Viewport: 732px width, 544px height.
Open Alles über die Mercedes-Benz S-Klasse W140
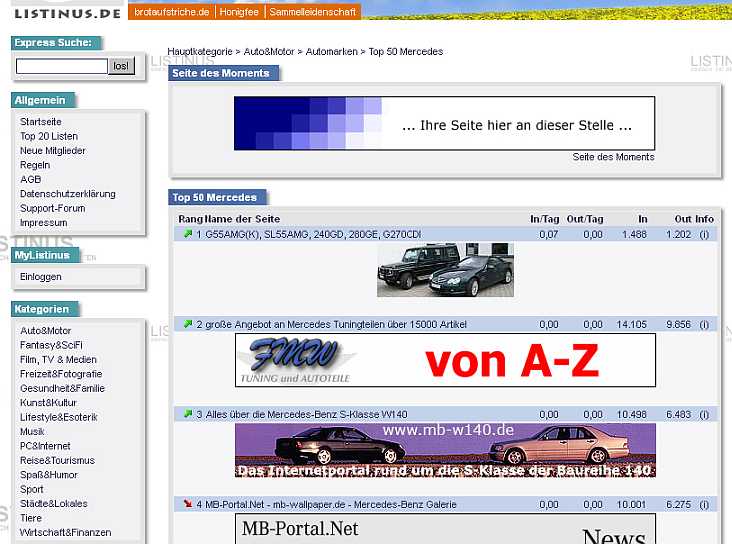[x=306, y=415]
